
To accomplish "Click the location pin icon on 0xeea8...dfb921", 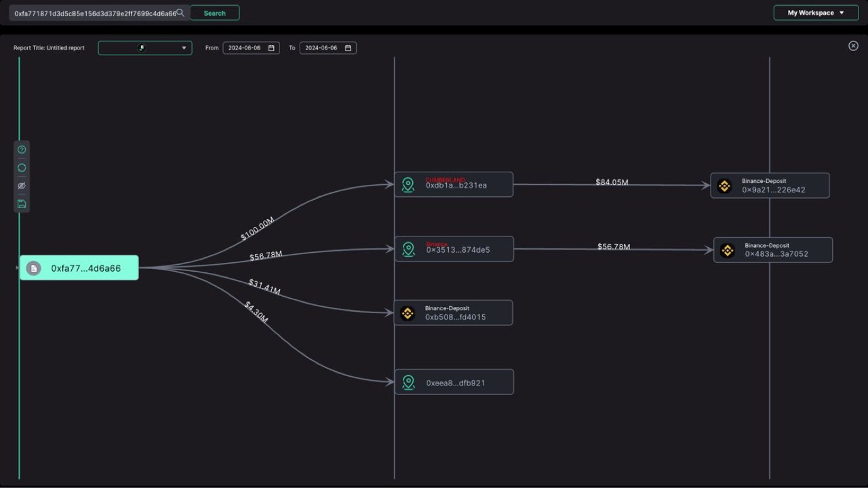I will pyautogui.click(x=409, y=382).
